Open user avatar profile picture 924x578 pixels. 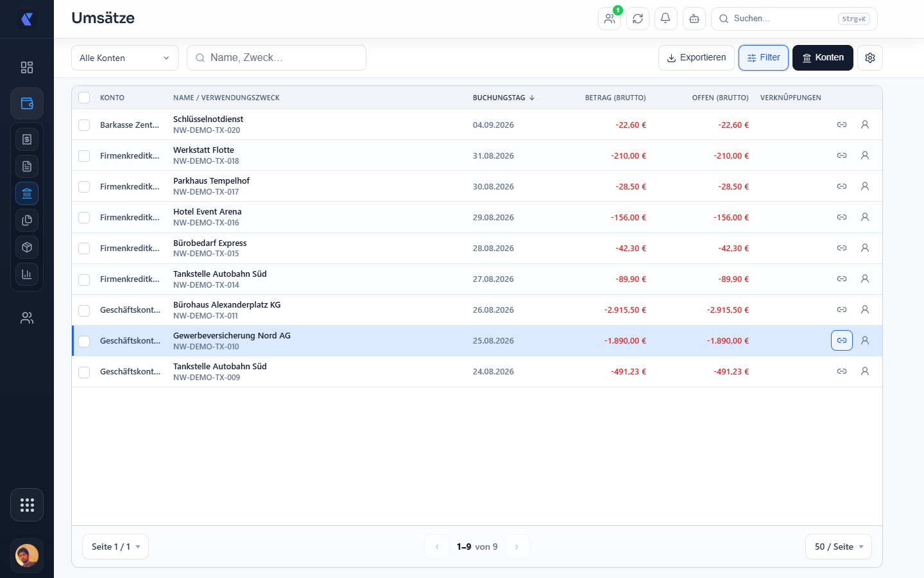(27, 556)
